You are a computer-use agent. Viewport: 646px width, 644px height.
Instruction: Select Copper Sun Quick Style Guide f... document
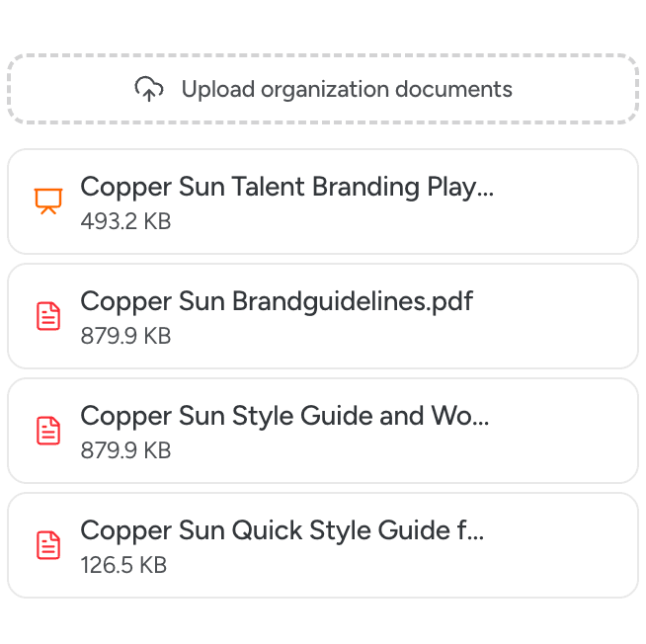(x=323, y=545)
